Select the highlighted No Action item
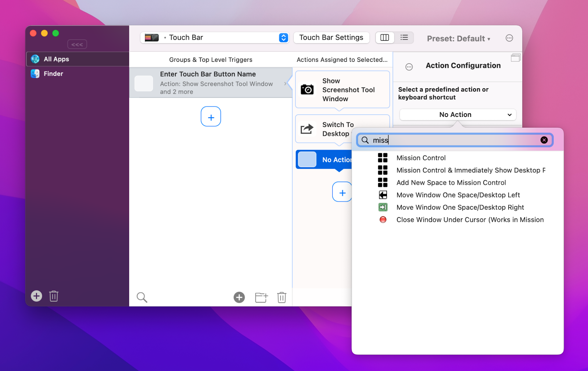588x371 pixels. point(324,160)
